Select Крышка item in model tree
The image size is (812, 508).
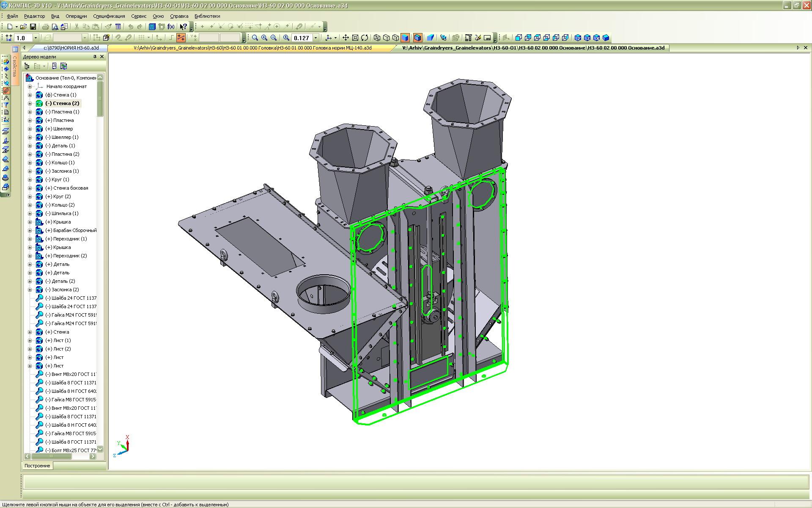[x=62, y=222]
